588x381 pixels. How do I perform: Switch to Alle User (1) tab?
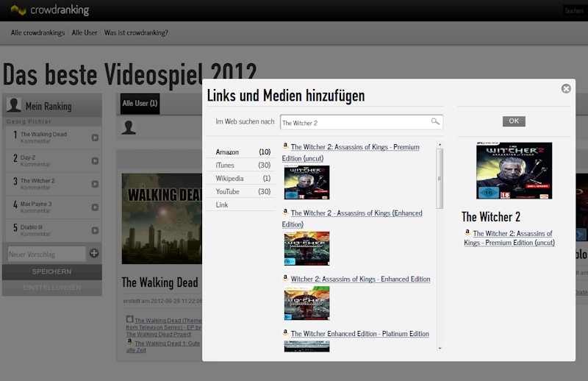(140, 104)
